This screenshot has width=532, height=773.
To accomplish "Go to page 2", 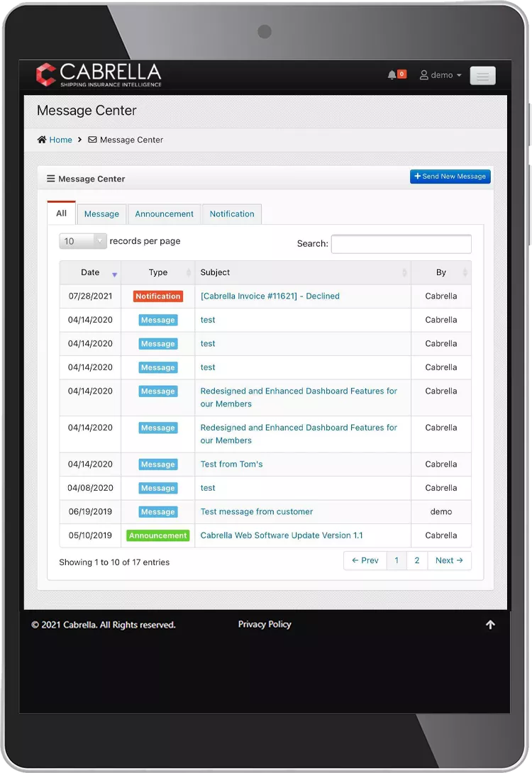I will tap(417, 560).
